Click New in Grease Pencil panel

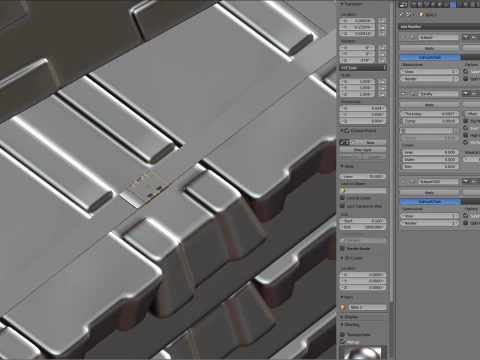[x=368, y=142]
